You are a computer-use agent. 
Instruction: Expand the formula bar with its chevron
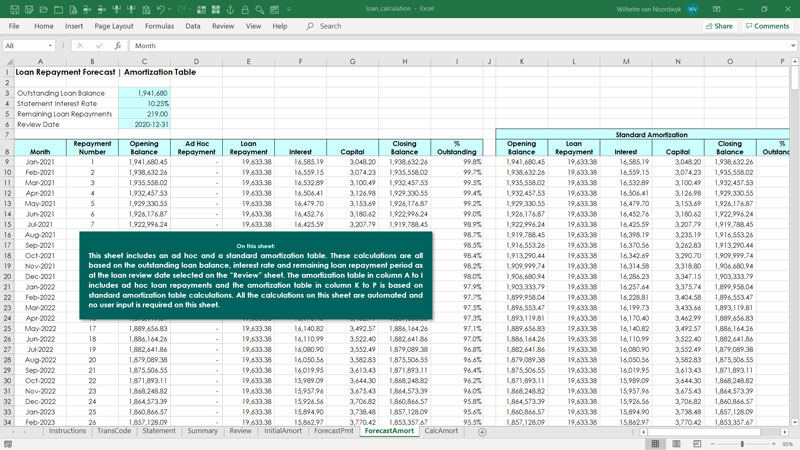[x=793, y=45]
